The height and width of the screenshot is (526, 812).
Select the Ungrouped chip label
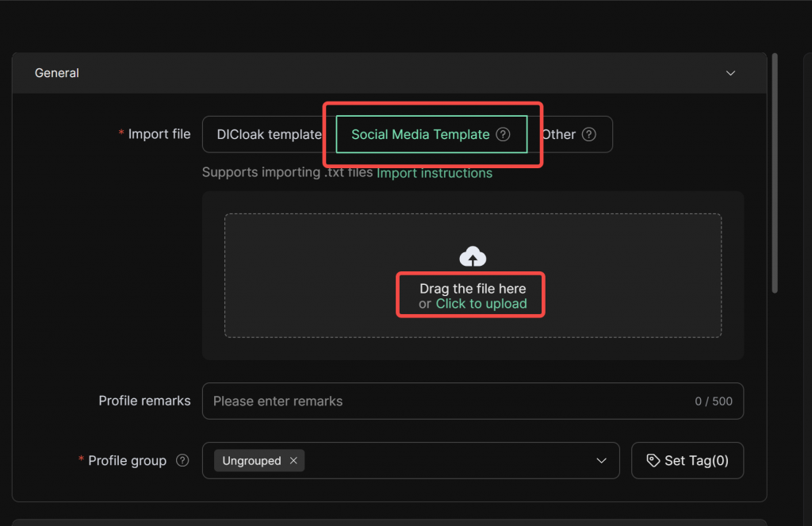[x=251, y=461]
